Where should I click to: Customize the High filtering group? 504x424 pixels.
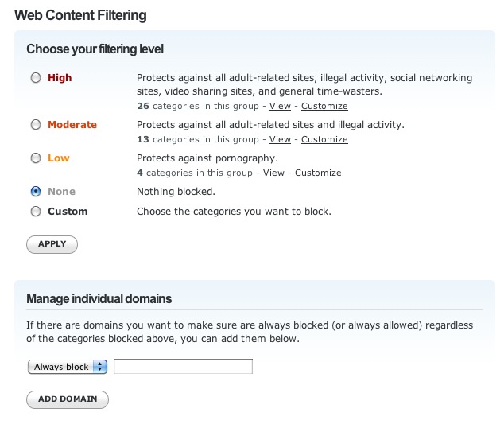point(324,106)
